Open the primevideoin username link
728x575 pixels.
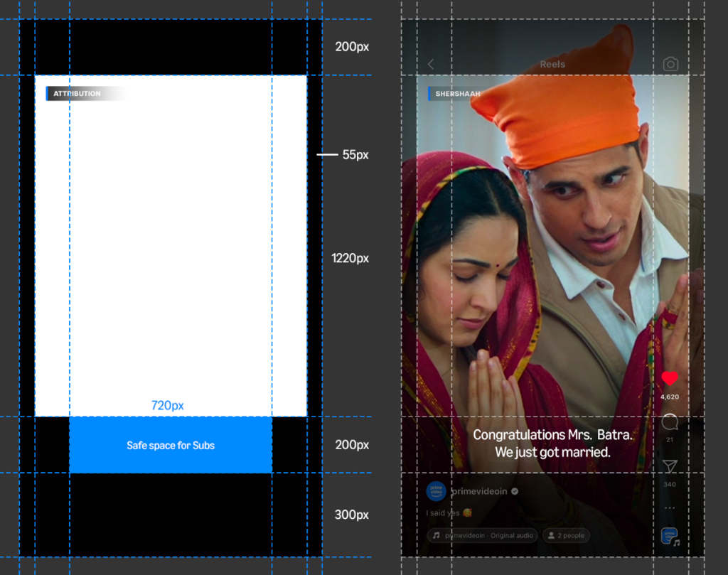pos(479,492)
